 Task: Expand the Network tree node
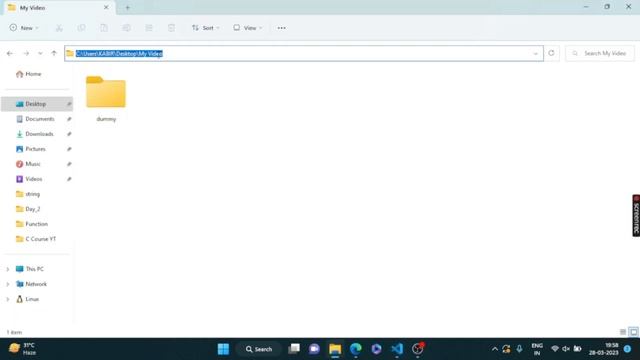(7, 284)
